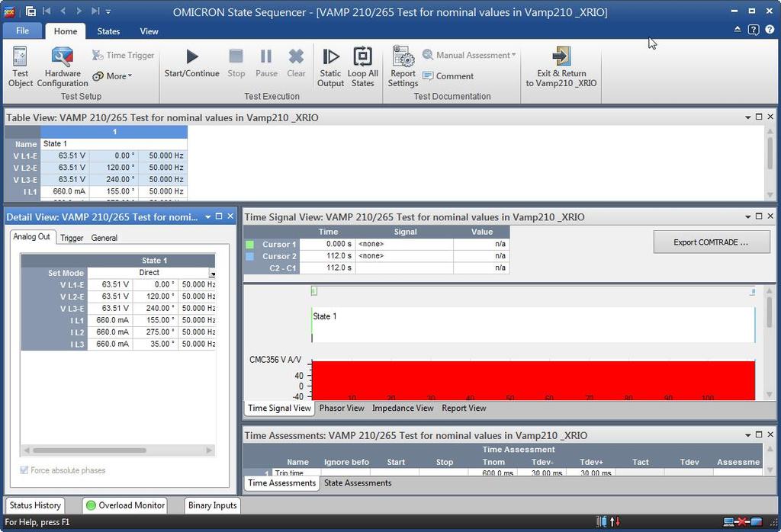Screen dimensions: 781x532
Task: Maximize the Table View panel
Action: point(759,117)
